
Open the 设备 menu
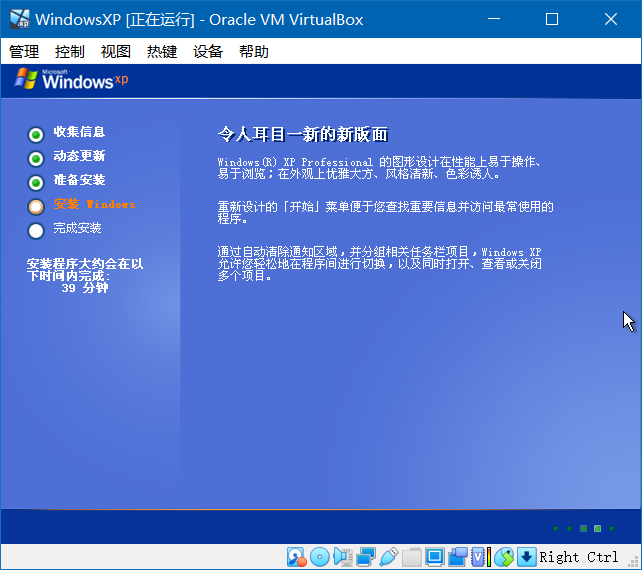click(x=208, y=52)
